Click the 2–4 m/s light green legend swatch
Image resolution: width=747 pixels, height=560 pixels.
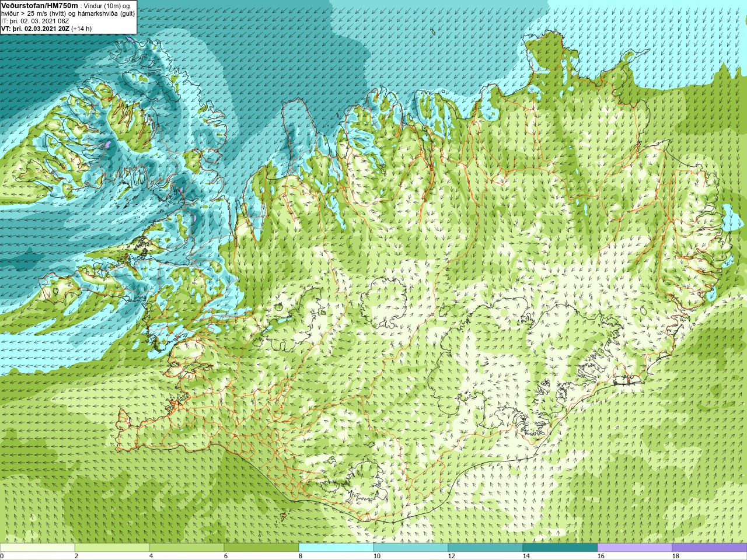click(x=112, y=548)
